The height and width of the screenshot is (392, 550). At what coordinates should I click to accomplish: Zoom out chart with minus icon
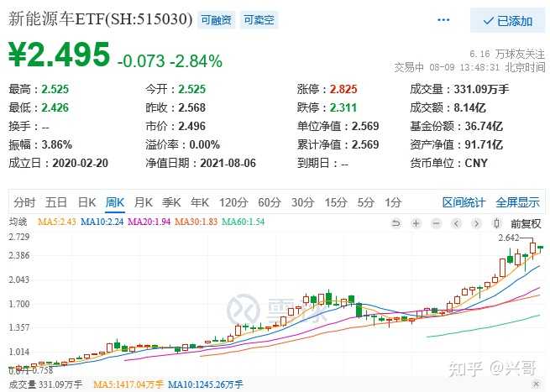436,223
